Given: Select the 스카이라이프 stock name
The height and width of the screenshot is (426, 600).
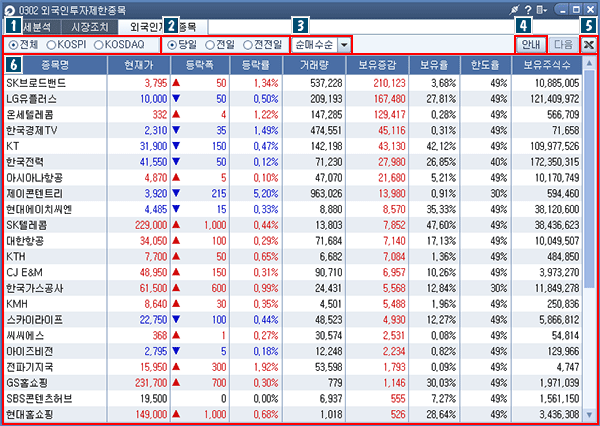Looking at the screenshot, I should (34, 320).
